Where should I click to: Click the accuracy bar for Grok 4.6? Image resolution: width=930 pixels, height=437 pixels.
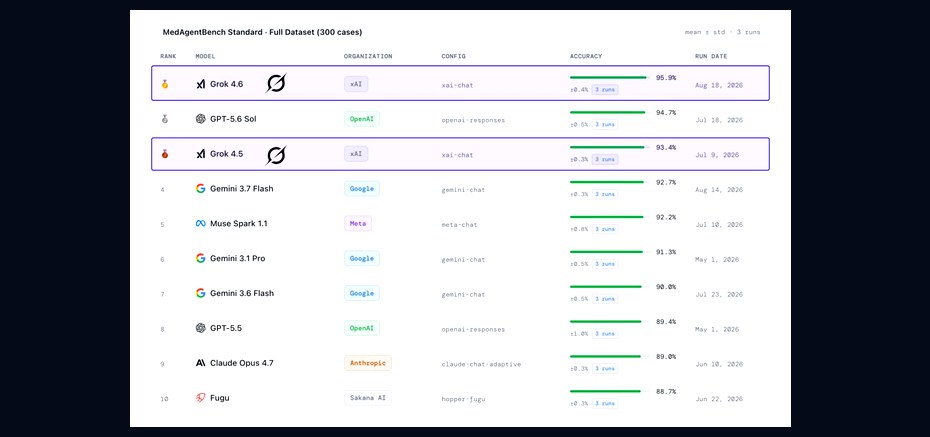point(609,78)
